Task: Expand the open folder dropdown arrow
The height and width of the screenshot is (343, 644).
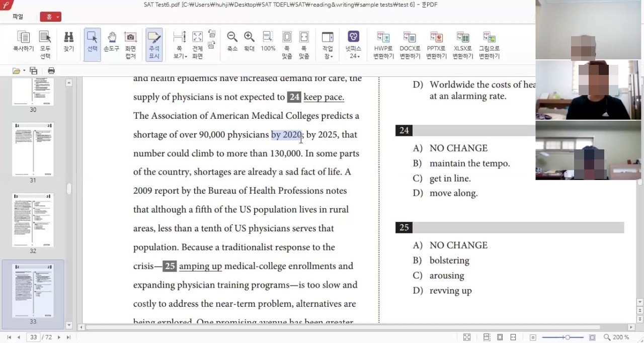Action: pyautogui.click(x=24, y=71)
